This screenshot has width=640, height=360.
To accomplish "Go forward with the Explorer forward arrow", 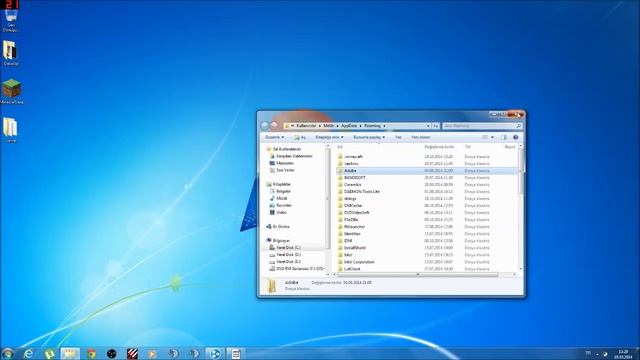I will pyautogui.click(x=274, y=126).
